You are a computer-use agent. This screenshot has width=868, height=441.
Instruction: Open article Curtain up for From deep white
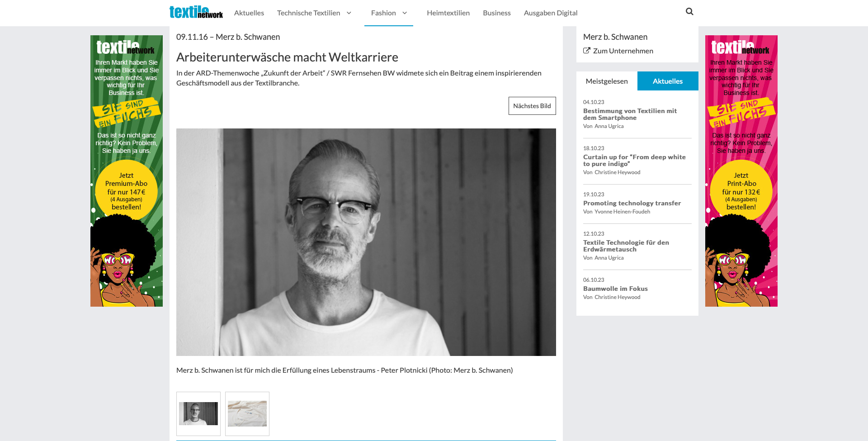pyautogui.click(x=634, y=161)
